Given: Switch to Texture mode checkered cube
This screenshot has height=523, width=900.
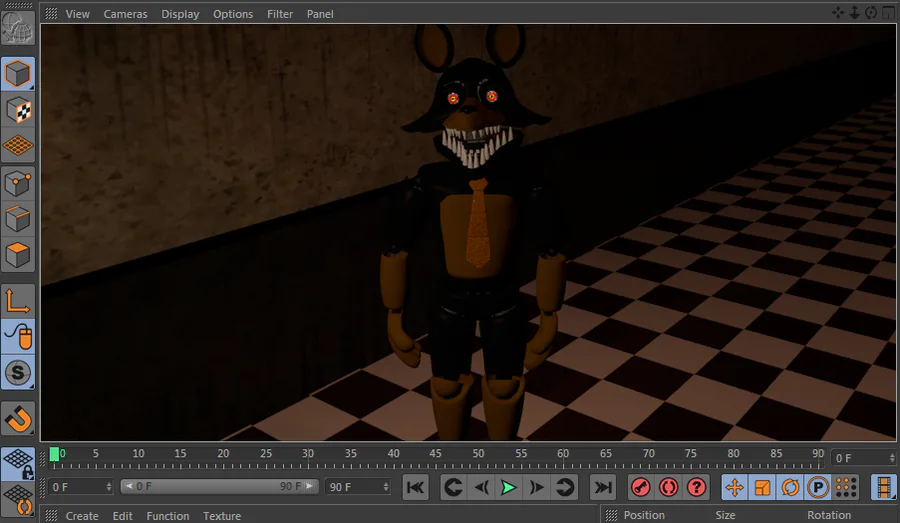Looking at the screenshot, I should coord(18,110).
